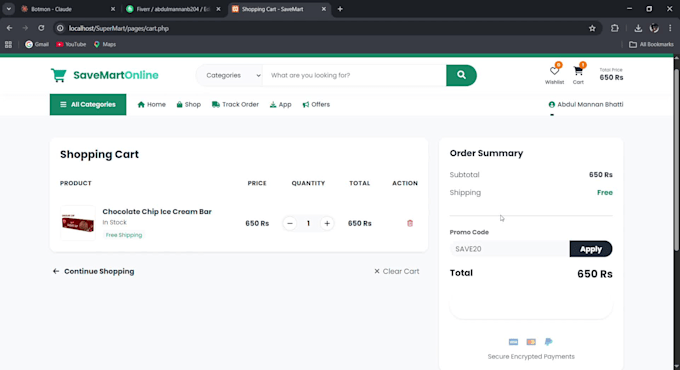Click the address bar URL

[x=118, y=28]
